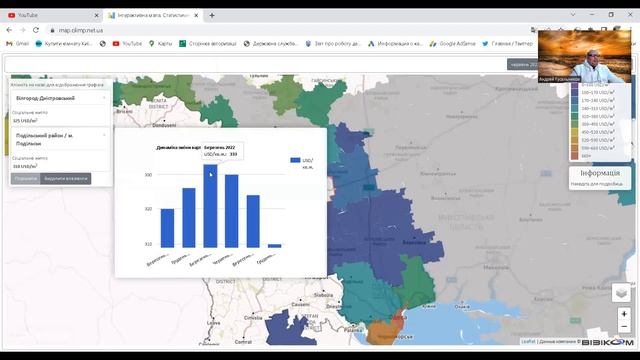Image resolution: width=640 pixels, height=360 pixels.
Task: Click the first chart bar
Action: [x=167, y=228]
